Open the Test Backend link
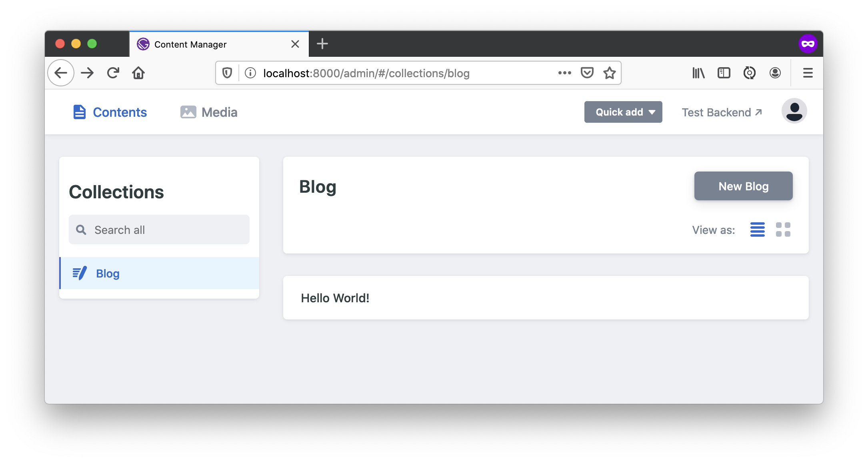The image size is (868, 463). 722,112
